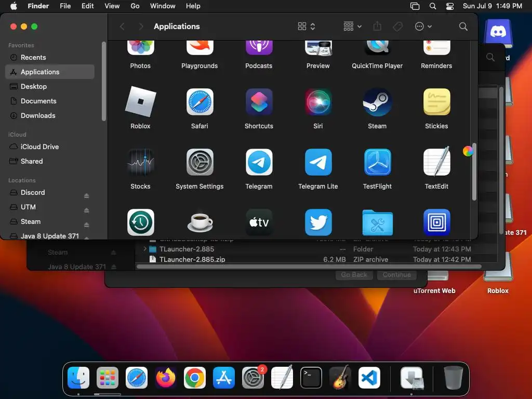The height and width of the screenshot is (399, 532).
Task: Open the File menu
Action: pyautogui.click(x=65, y=6)
